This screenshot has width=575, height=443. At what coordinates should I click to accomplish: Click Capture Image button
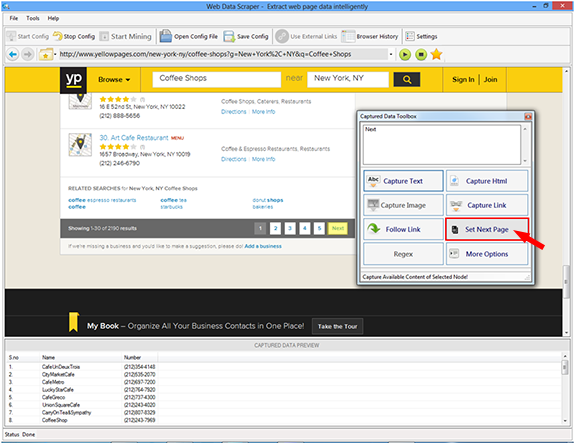point(403,205)
